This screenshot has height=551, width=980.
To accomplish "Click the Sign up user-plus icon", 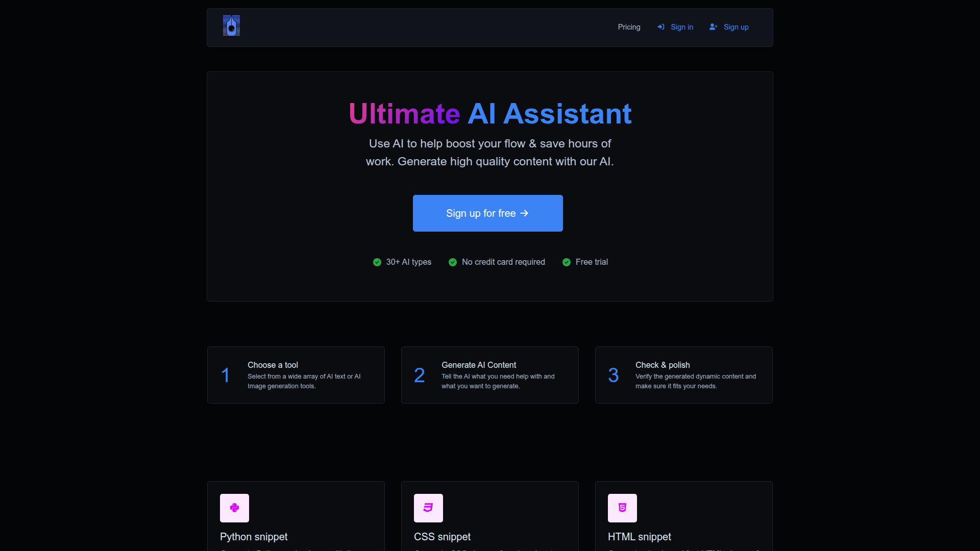I will (714, 27).
